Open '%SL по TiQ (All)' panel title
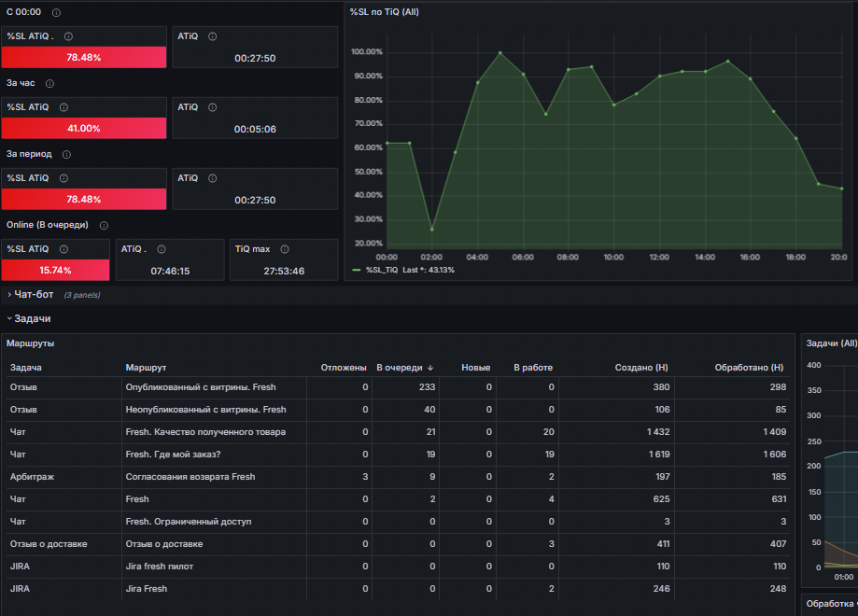 [x=384, y=12]
